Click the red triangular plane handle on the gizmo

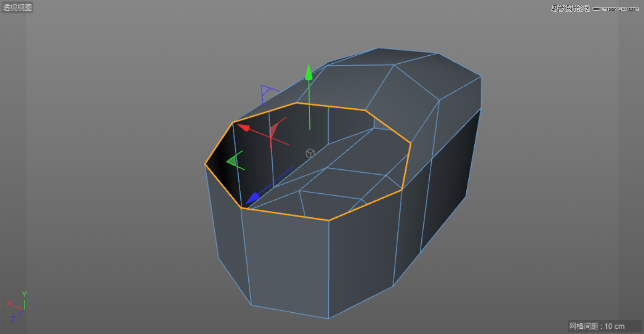274,131
